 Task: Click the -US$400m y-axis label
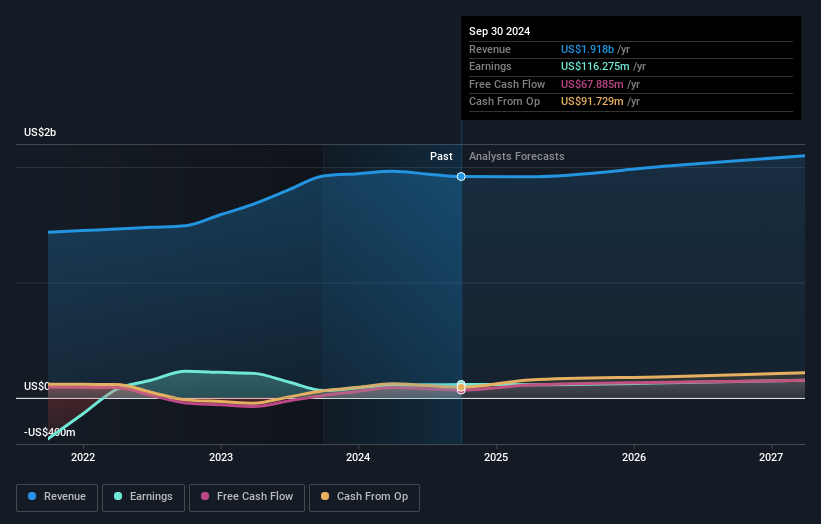pos(50,432)
